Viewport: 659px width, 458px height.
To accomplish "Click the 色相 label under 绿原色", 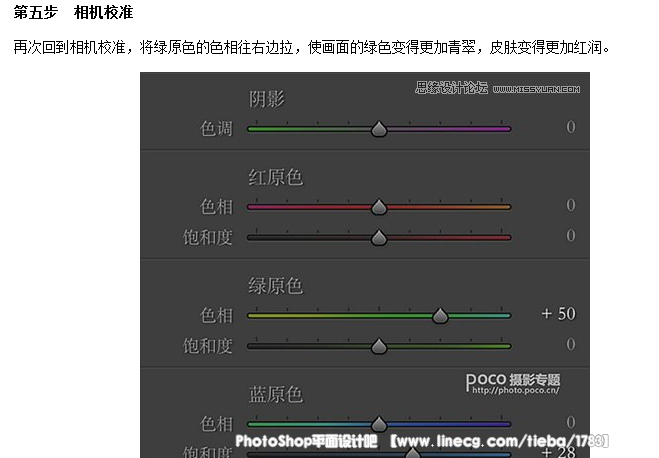I will pyautogui.click(x=216, y=315).
